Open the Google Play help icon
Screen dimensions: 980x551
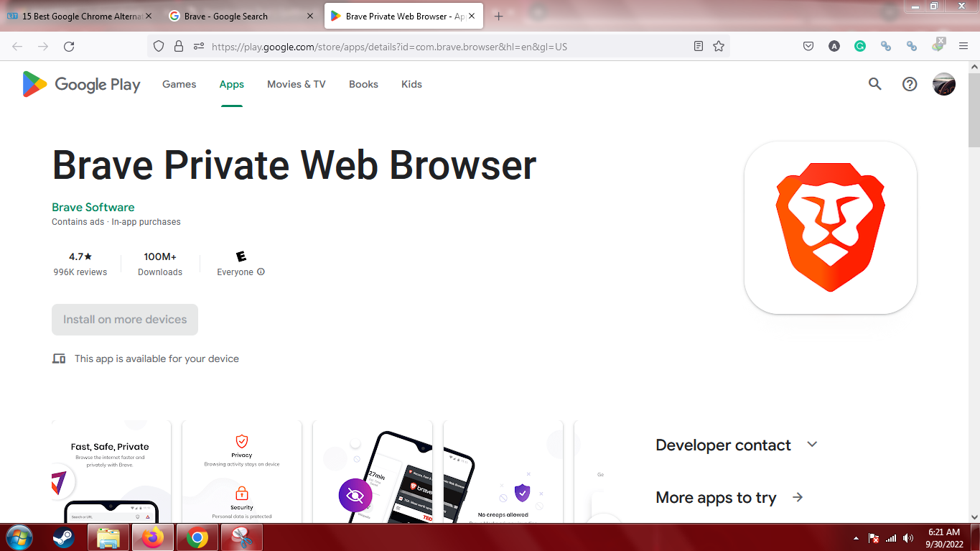click(x=910, y=84)
